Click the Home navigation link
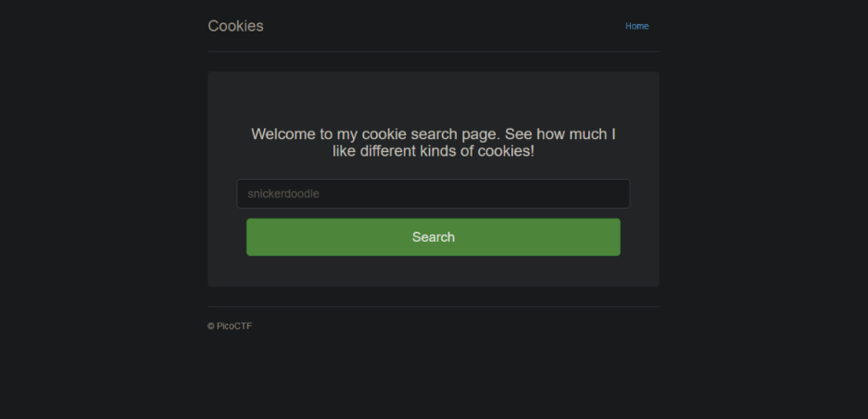Viewport: 868px width, 419px height. 636,26
